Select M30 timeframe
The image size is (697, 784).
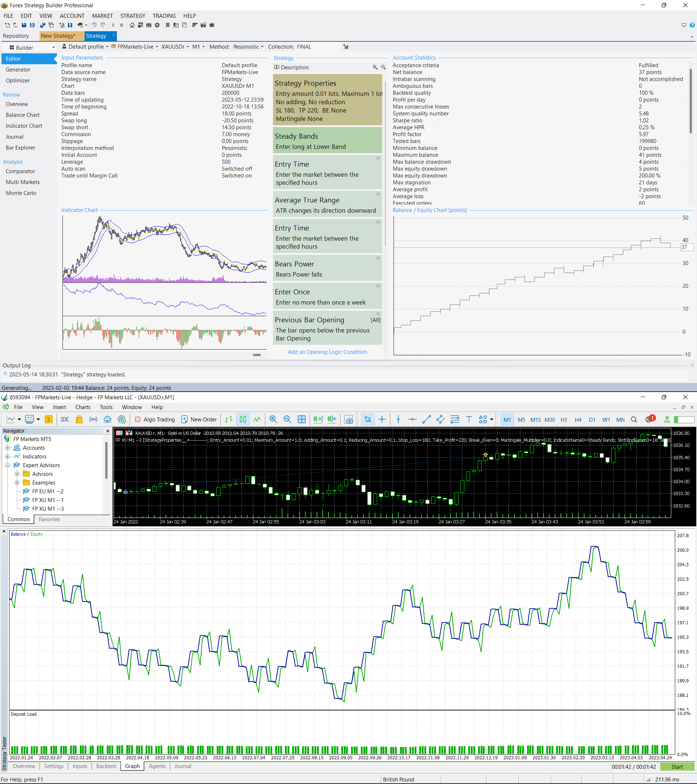(x=550, y=420)
